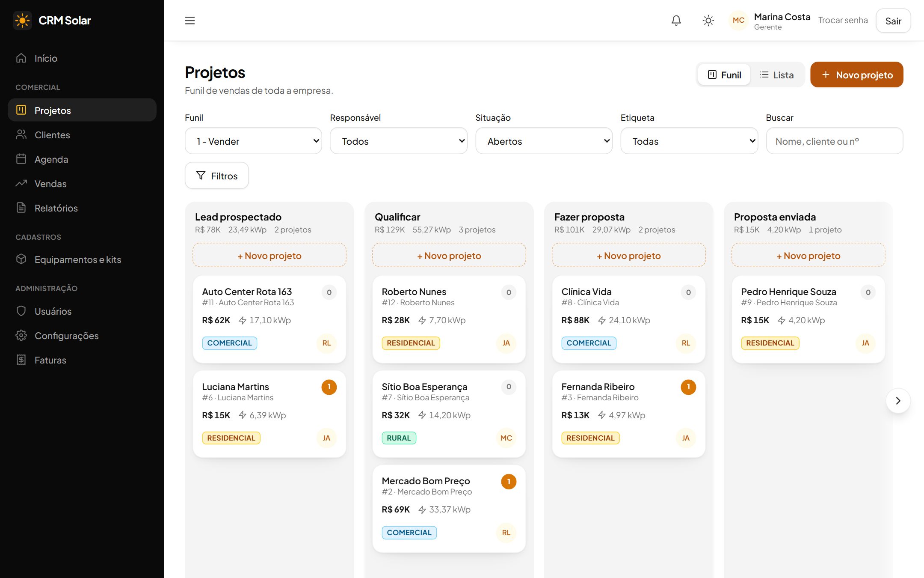Add Novo projeto in Lead prospectado column
Viewport: 924px width, 578px height.
coord(269,256)
